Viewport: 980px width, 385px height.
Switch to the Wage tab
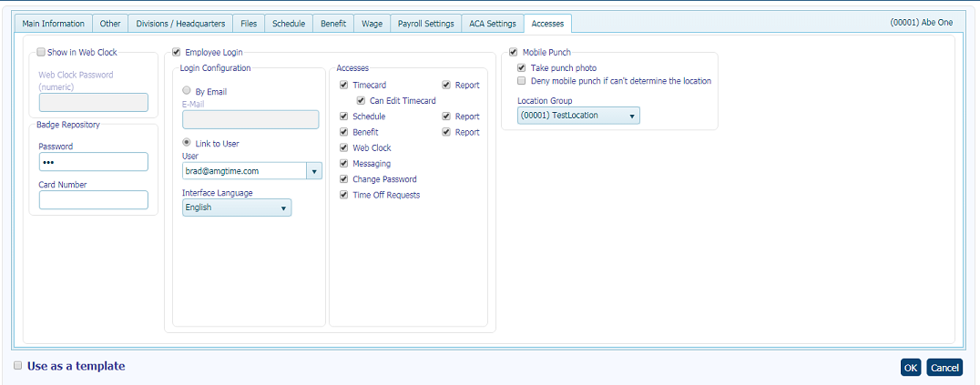tap(373, 23)
